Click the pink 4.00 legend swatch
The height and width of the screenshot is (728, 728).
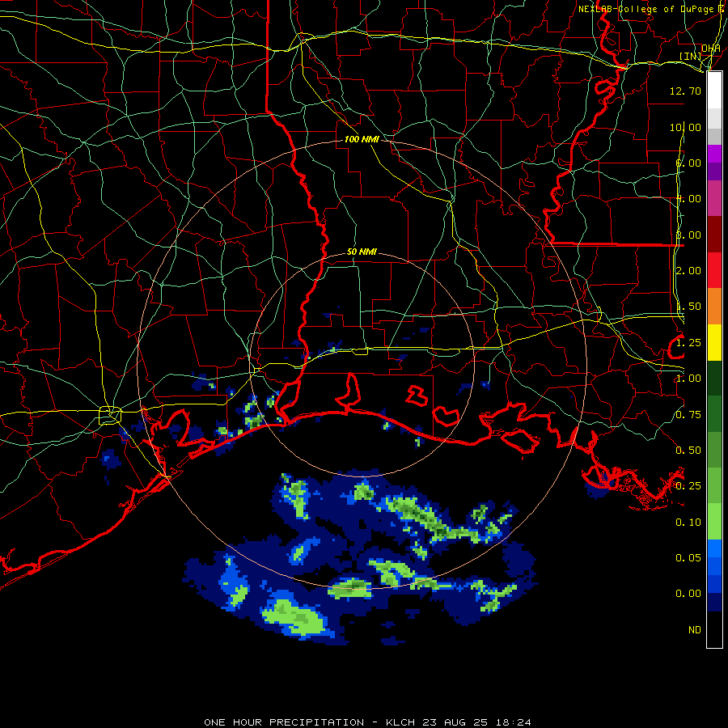[x=714, y=198]
